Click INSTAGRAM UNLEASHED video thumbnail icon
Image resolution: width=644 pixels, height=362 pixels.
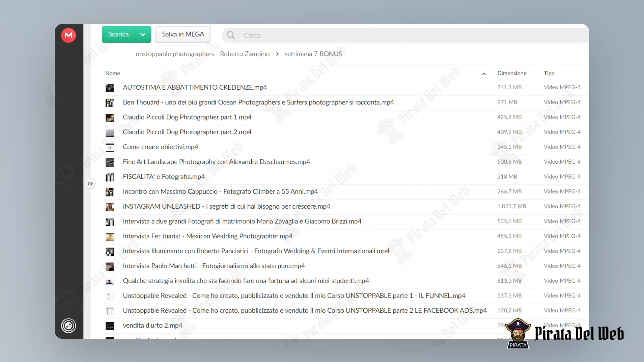pos(110,207)
